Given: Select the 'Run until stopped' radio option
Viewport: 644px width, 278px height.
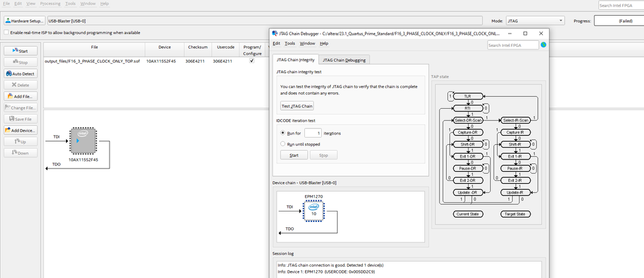Looking at the screenshot, I should [284, 144].
